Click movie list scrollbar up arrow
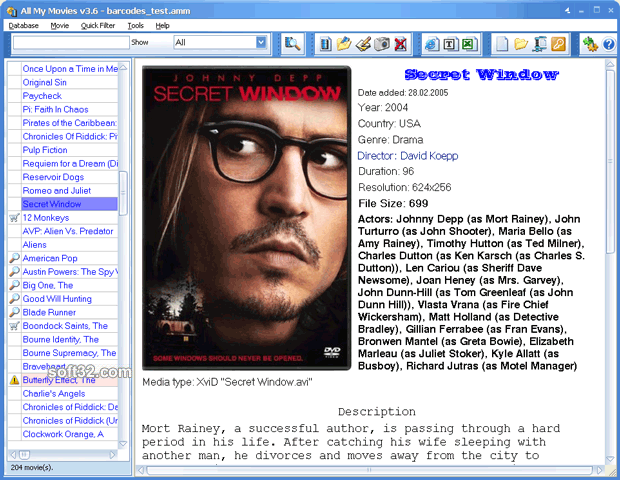The height and width of the screenshot is (480, 620). tap(123, 68)
